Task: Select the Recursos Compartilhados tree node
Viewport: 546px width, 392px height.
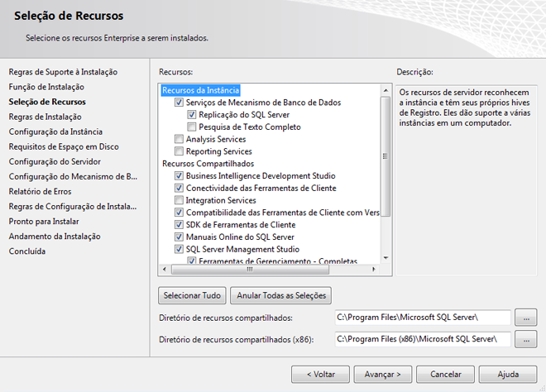Action: coord(208,164)
